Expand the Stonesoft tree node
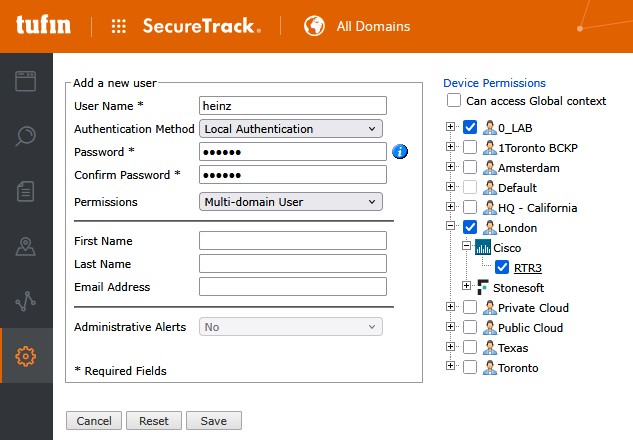 click(466, 285)
